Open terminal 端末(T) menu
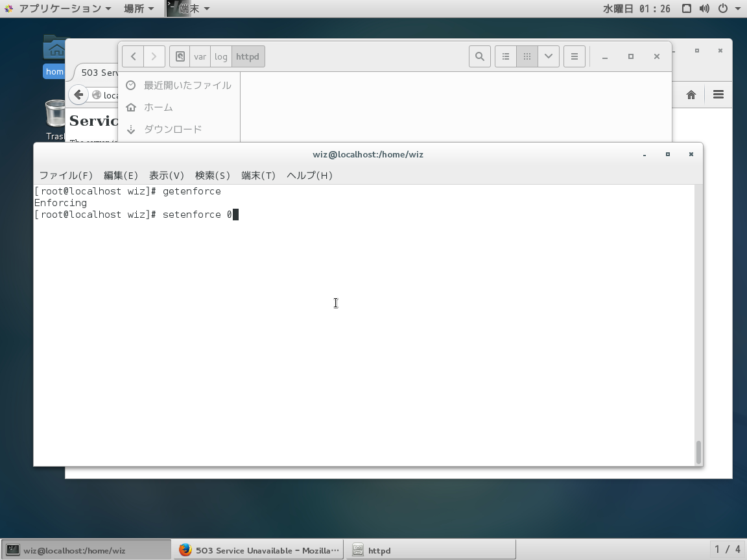This screenshot has width=747, height=560. pos(258,176)
